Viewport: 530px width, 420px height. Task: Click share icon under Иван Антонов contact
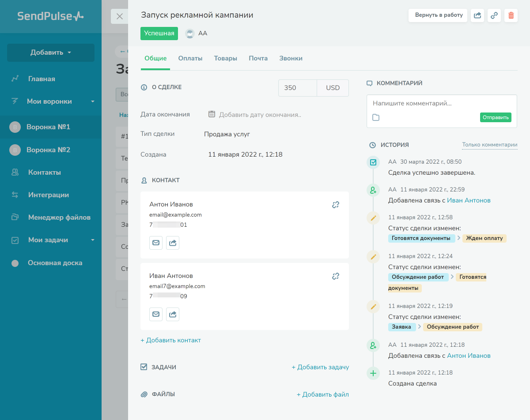click(173, 314)
